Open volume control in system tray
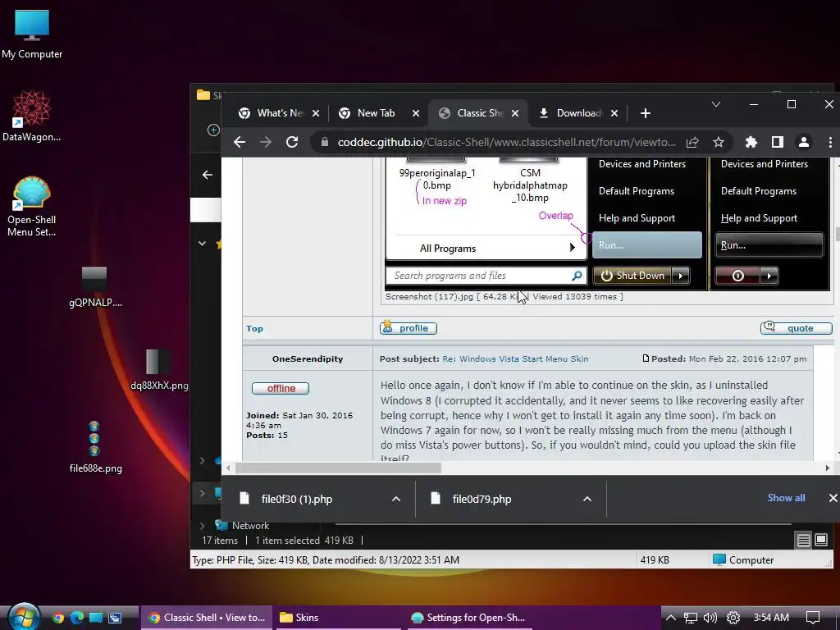 (710, 618)
